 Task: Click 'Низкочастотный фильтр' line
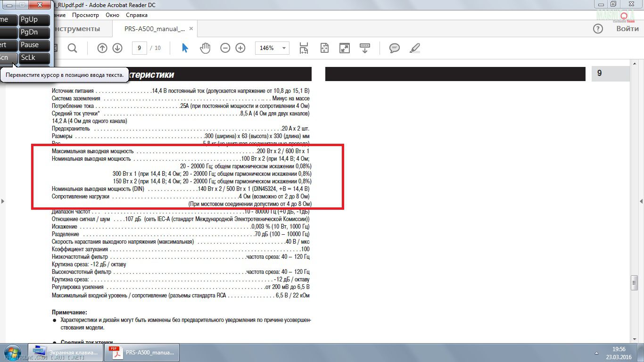181,257
